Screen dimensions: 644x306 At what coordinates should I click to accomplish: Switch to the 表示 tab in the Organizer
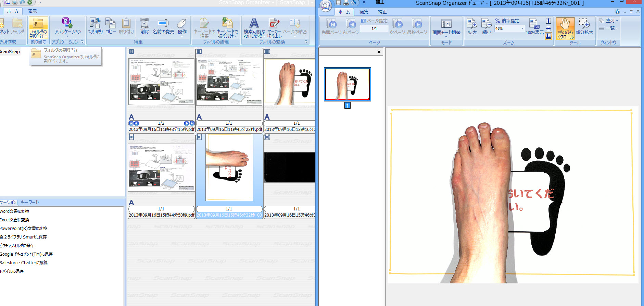click(33, 11)
